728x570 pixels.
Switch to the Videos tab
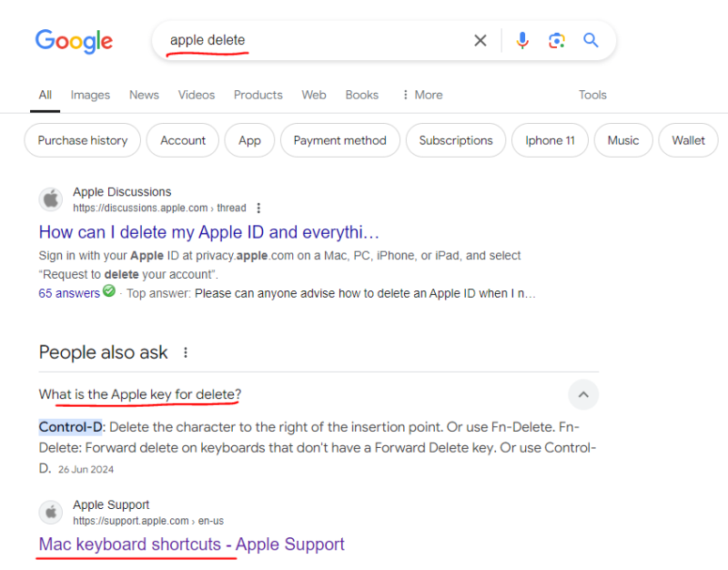click(197, 95)
